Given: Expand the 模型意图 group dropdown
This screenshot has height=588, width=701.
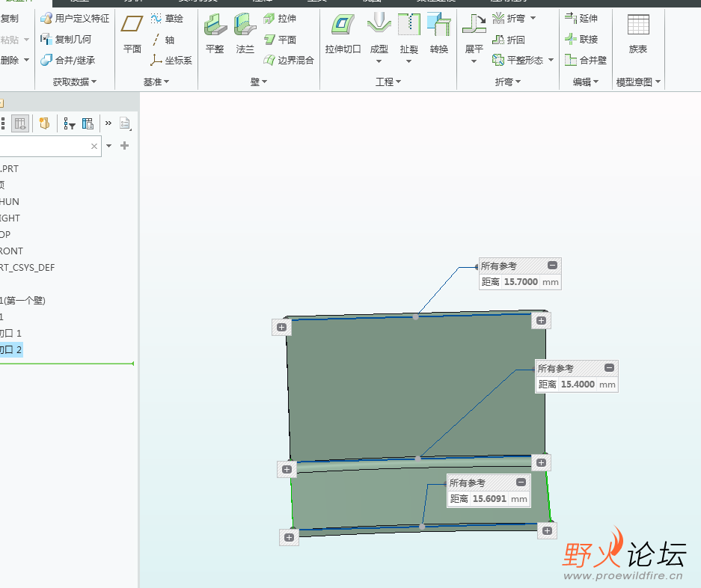Looking at the screenshot, I should coord(638,82).
